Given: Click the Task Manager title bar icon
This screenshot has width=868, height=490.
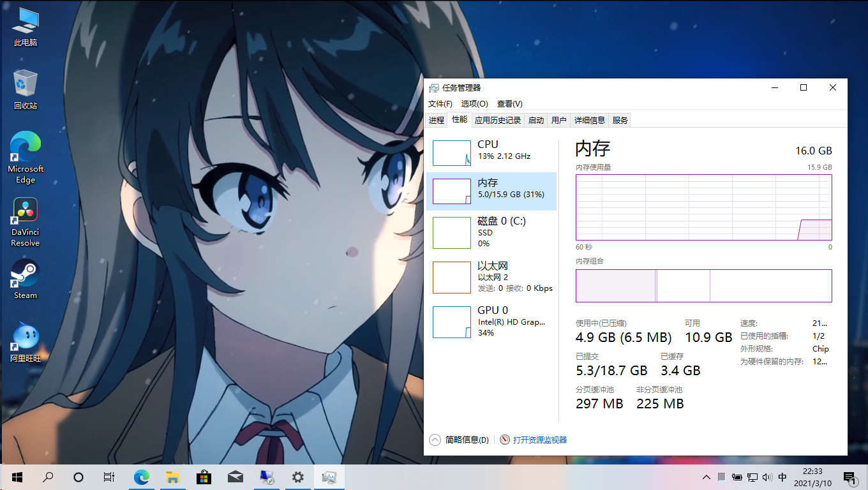Looking at the screenshot, I should 434,88.
